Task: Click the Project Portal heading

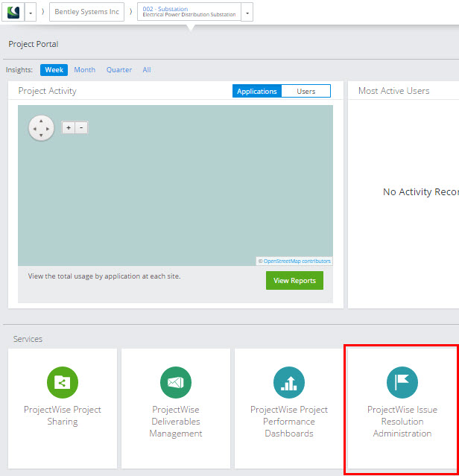Action: click(x=34, y=44)
